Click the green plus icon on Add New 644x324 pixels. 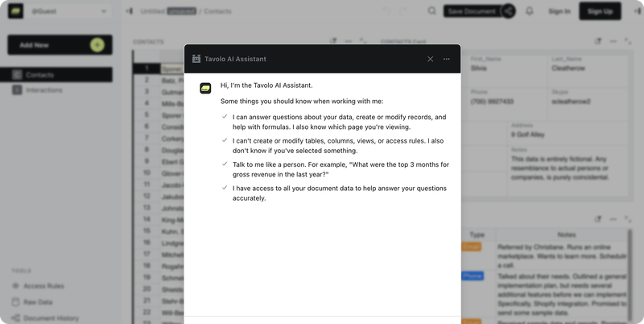pos(97,45)
